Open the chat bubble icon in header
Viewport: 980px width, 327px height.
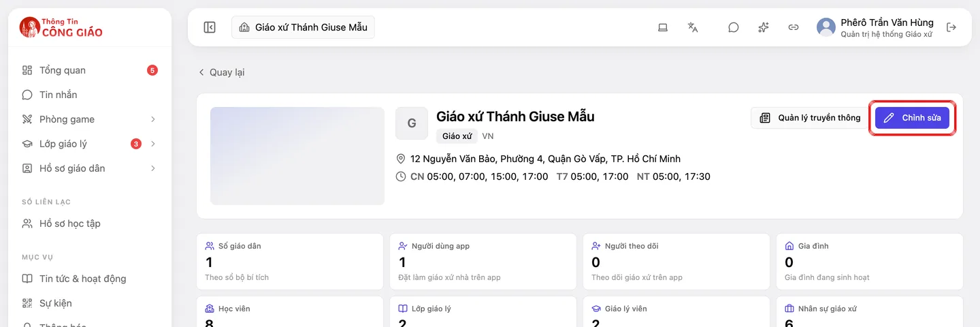click(x=733, y=27)
